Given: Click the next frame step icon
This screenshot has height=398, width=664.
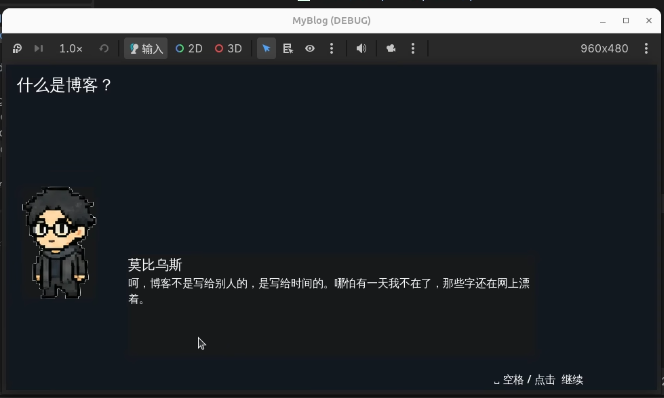Looking at the screenshot, I should 39,48.
